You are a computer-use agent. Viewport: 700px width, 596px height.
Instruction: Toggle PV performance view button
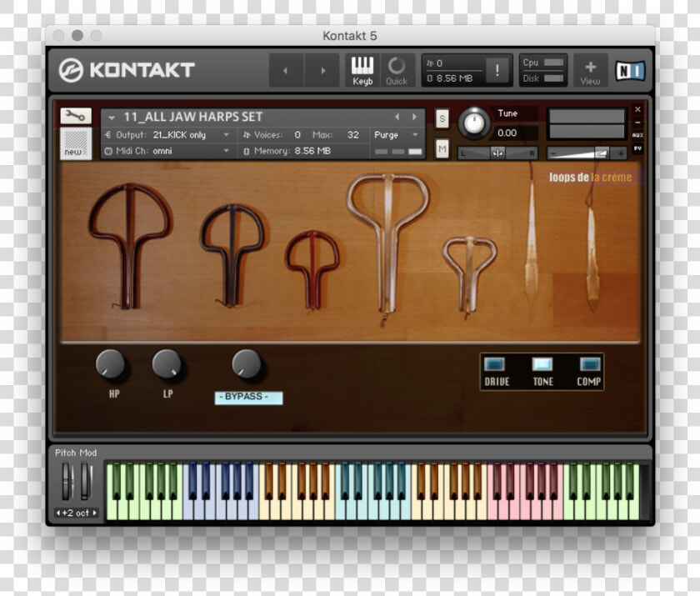pos(637,148)
